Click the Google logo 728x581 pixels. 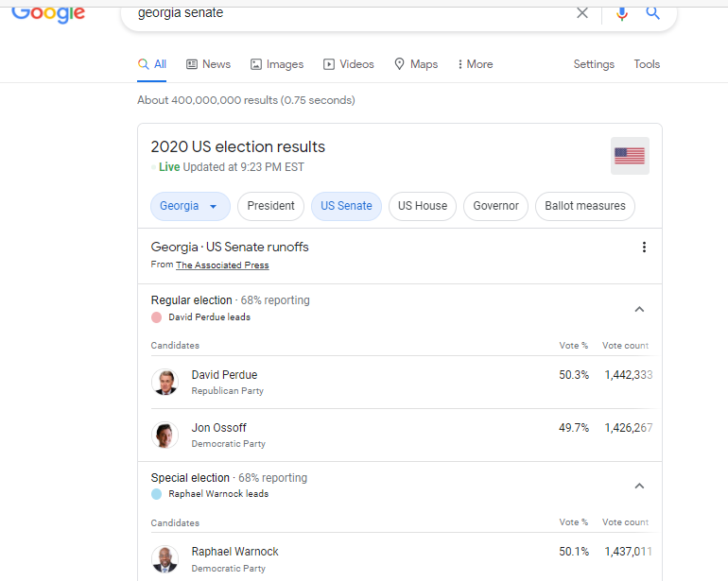pyautogui.click(x=48, y=13)
